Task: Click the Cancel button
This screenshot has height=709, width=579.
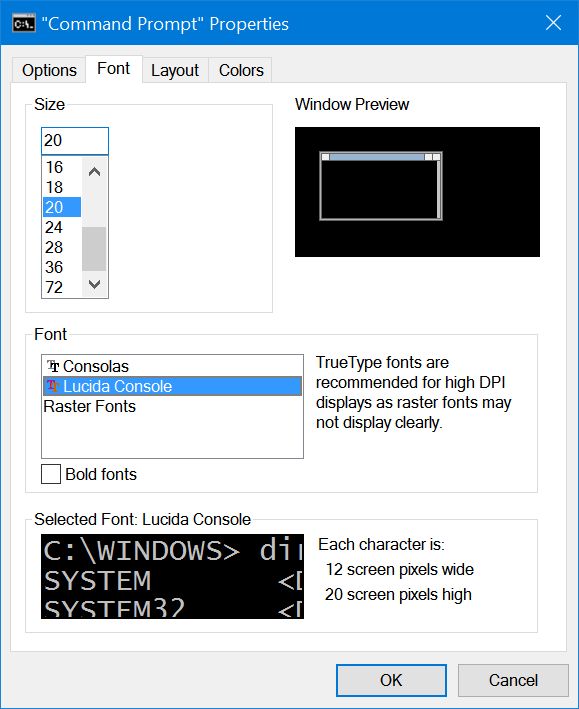Action: coord(513,680)
